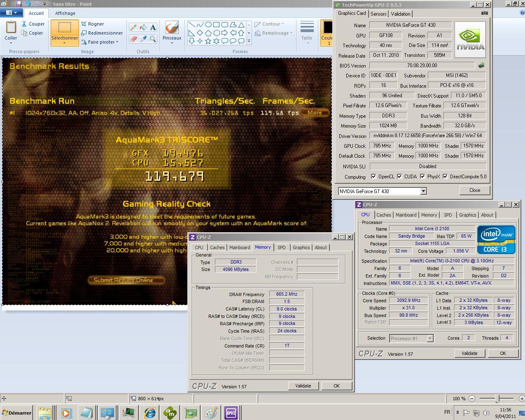This screenshot has height=420, width=525.
Task: Open the Caches tab in CPU-Z memory window
Action: tap(217, 247)
